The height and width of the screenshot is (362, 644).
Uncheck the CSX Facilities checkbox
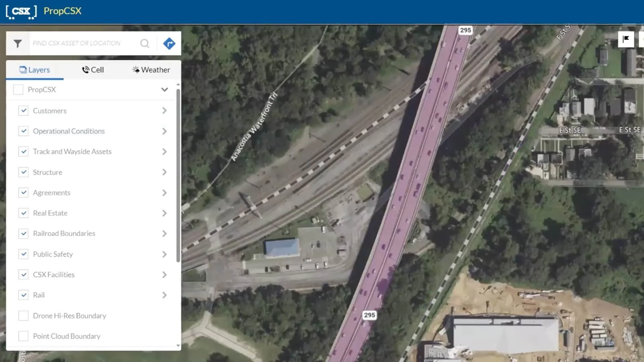pos(23,275)
